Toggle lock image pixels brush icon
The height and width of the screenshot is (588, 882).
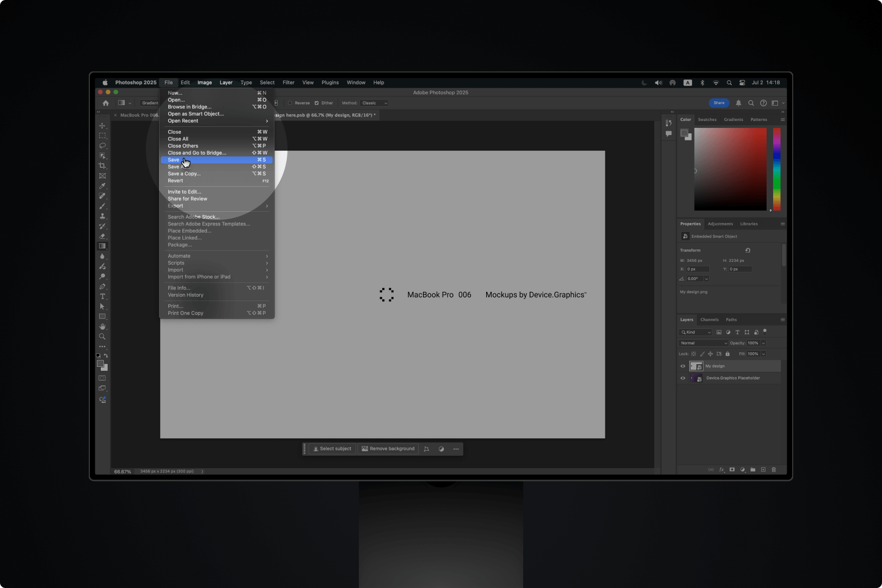coord(702,354)
